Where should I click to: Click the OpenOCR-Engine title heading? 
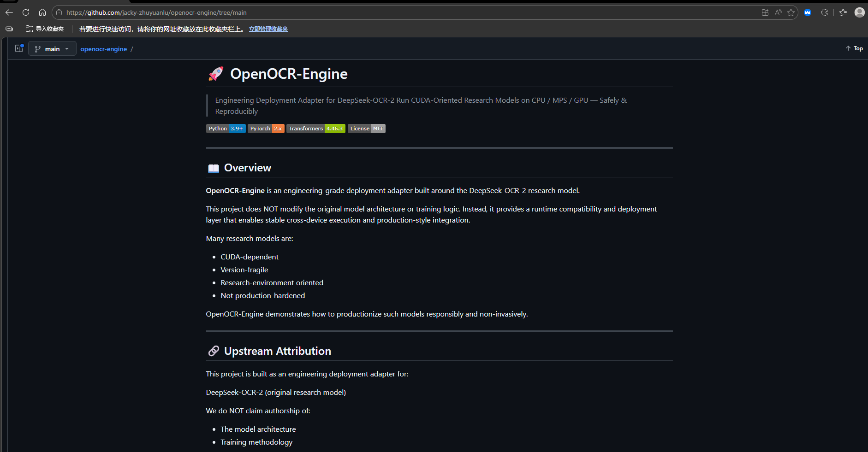[289, 74]
